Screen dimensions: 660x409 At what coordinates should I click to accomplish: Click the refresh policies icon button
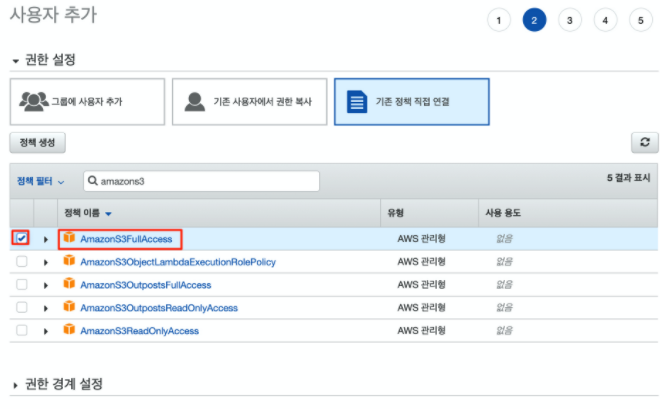pos(644,143)
